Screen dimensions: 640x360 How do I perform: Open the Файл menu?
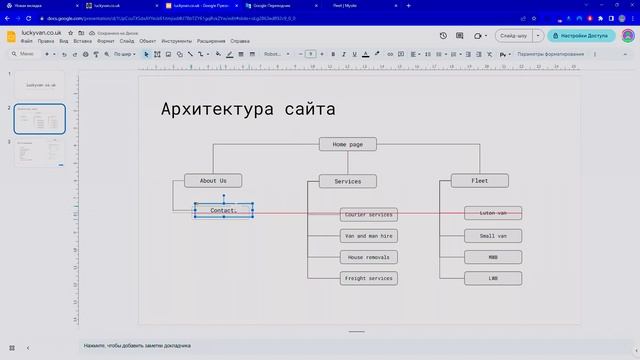tap(27, 41)
